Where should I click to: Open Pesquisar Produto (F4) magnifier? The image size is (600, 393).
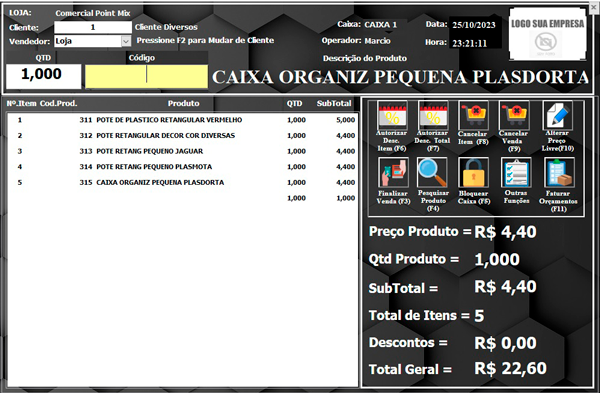click(432, 173)
